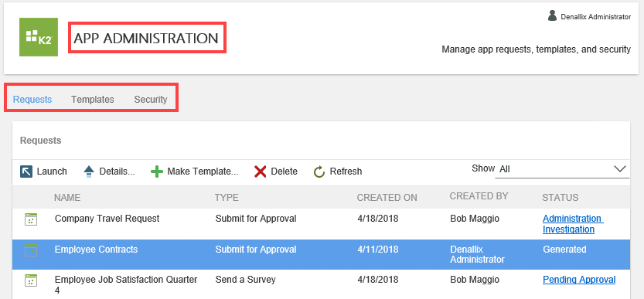Click the Launch arrow icon
The image size is (644, 299).
(26, 172)
